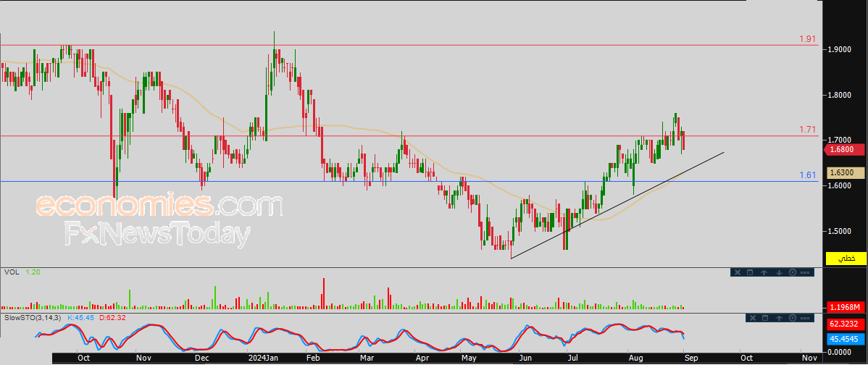
Task: Select the 1.6300 moving average price tag
Action: pos(846,173)
